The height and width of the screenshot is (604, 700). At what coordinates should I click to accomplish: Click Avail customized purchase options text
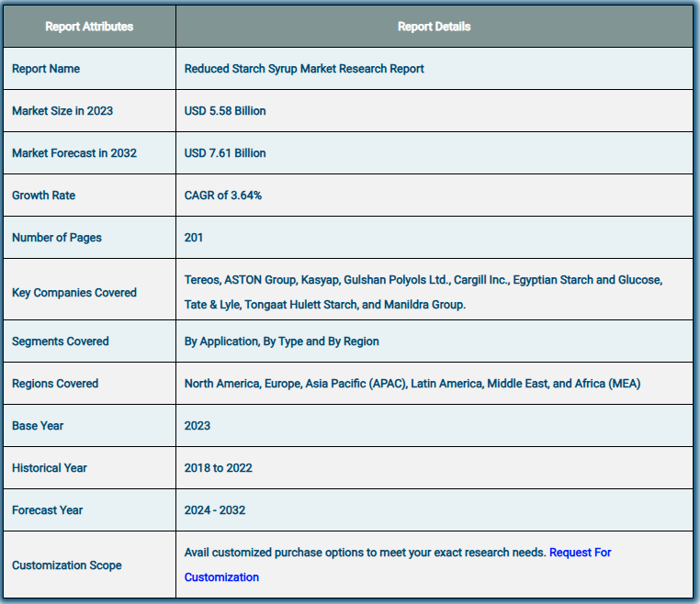tap(366, 553)
